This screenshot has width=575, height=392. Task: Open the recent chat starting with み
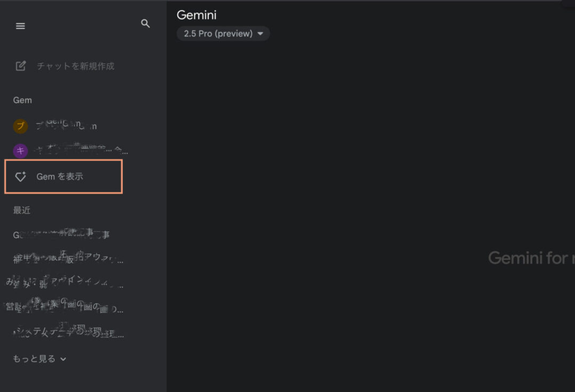[64, 284]
